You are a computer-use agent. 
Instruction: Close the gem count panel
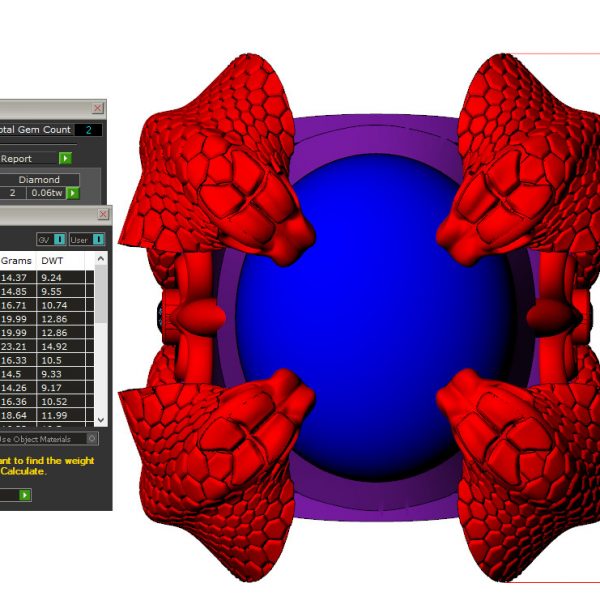97,108
